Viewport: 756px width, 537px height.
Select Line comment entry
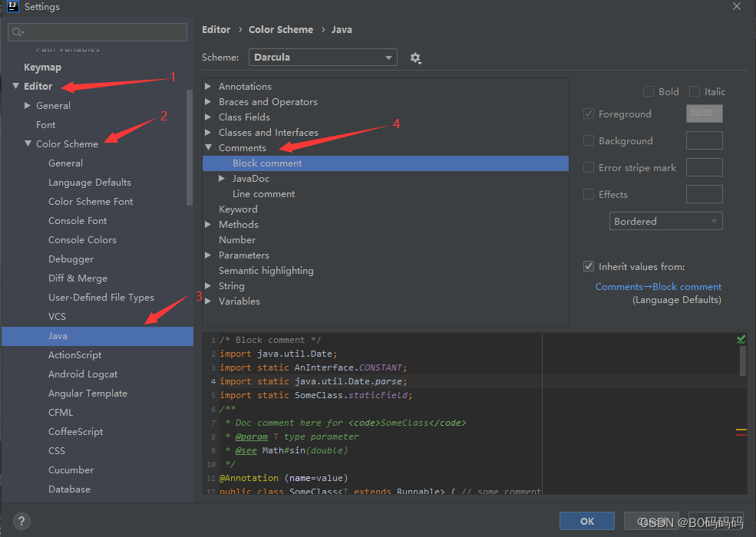tap(264, 194)
